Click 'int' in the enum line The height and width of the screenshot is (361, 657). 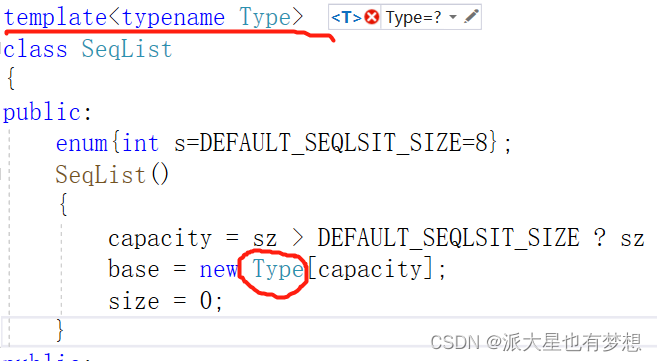point(140,143)
